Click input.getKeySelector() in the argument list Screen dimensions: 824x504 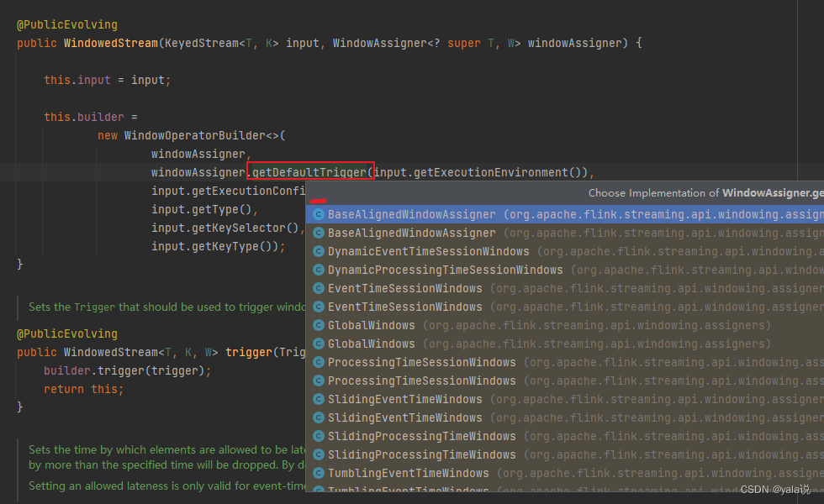point(225,228)
